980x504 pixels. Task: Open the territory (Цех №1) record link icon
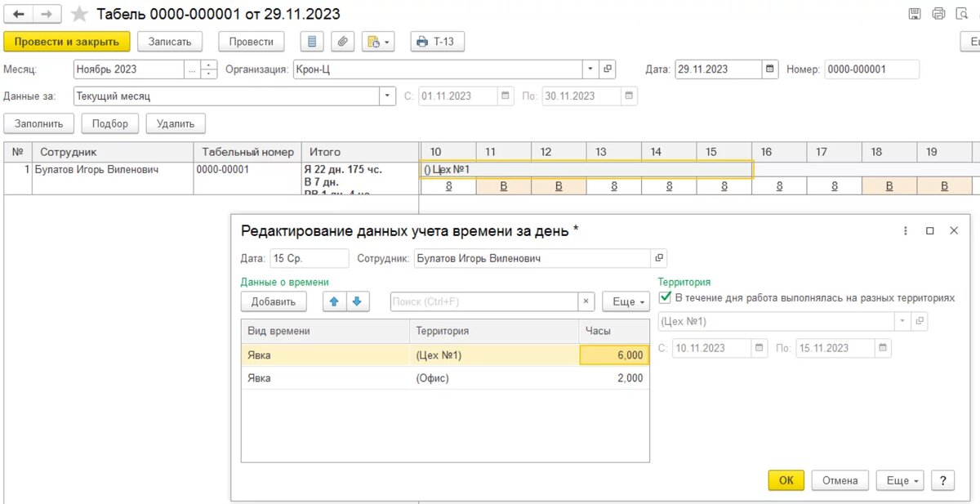coord(920,321)
